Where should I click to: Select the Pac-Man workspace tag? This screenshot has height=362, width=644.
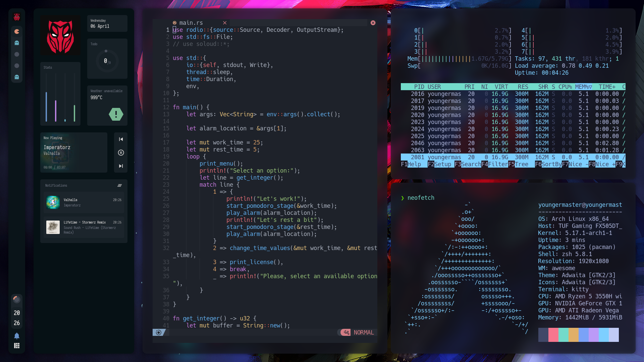[17, 32]
